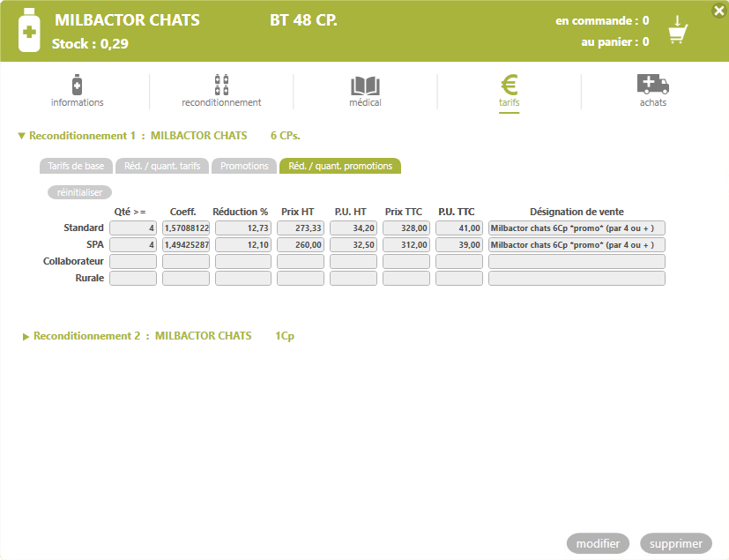Click Collaborateur Prix HT empty field
This screenshot has height=560, width=729.
click(x=301, y=261)
